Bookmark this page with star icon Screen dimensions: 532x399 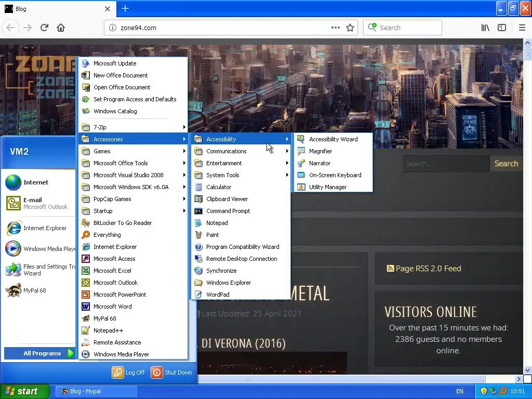click(350, 28)
